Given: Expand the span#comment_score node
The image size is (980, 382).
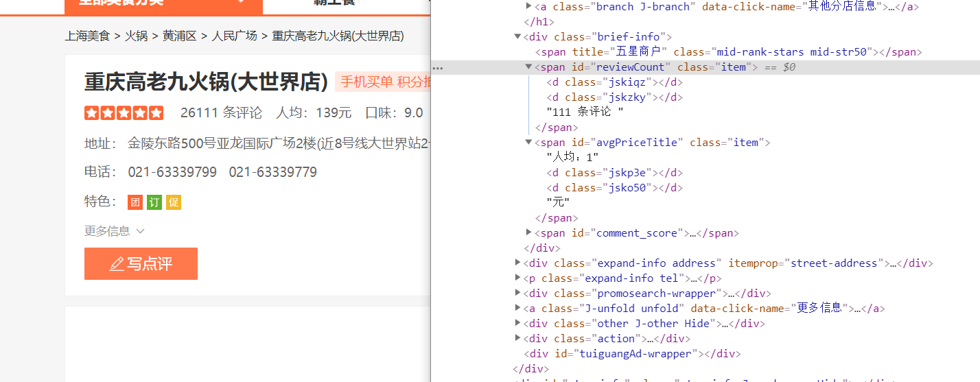Looking at the screenshot, I should [529, 233].
